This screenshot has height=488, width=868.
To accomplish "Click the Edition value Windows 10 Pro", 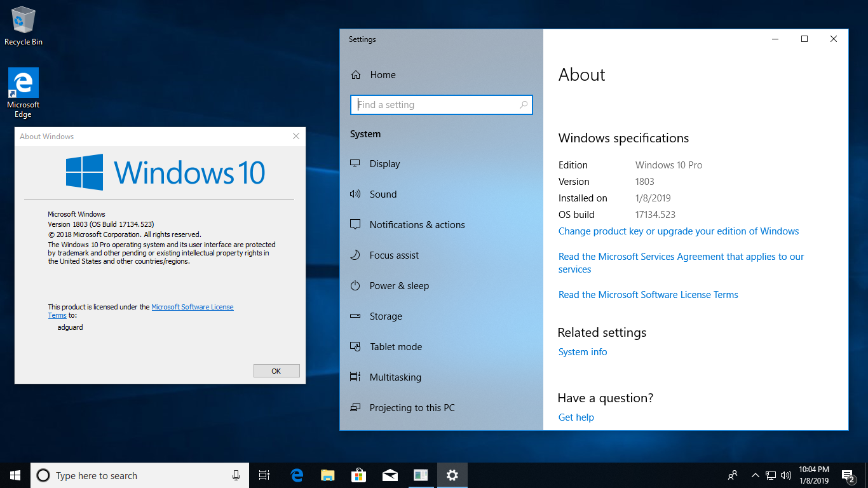I will 668,165.
